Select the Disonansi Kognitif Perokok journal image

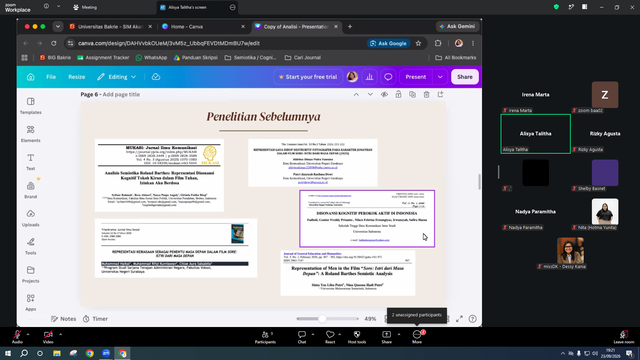pos(367,218)
